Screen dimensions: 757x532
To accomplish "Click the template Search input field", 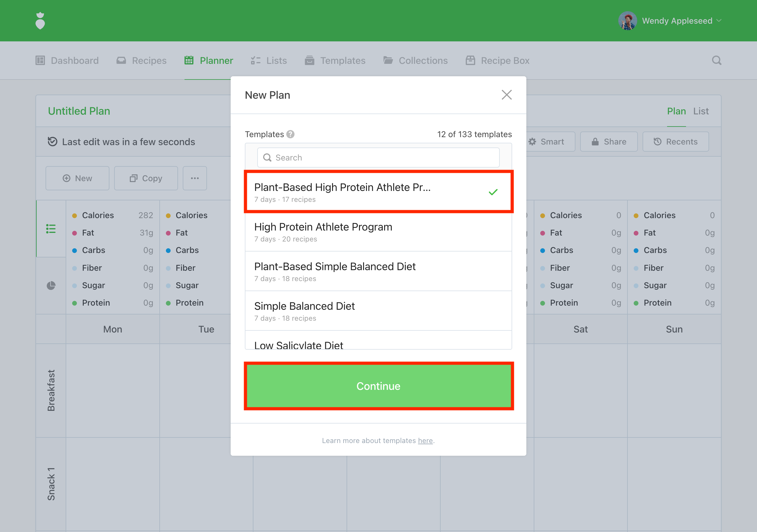I will (x=378, y=158).
